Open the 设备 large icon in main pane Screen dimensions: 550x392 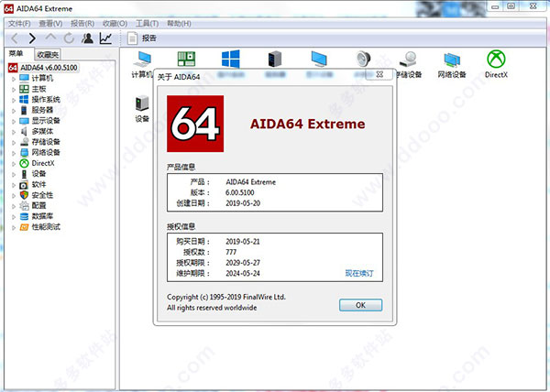point(142,109)
